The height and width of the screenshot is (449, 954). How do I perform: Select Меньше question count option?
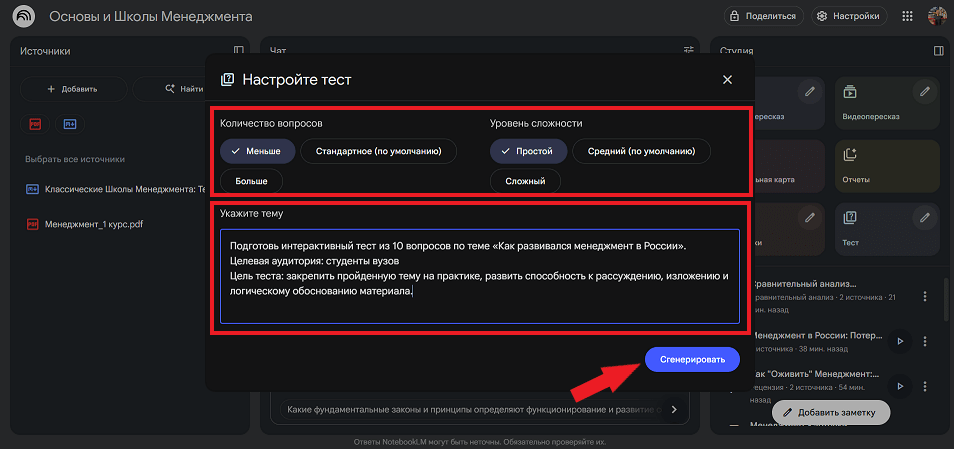point(258,151)
